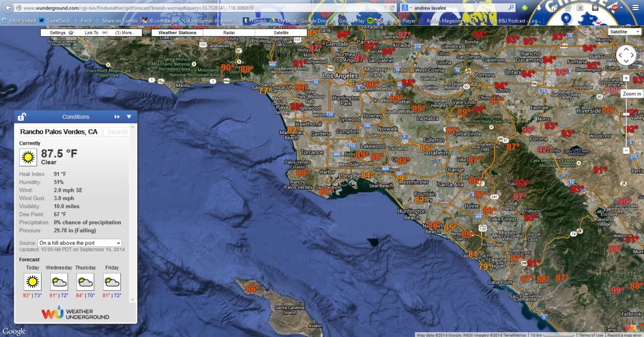Zoom in with the plus button
This screenshot has width=644, height=337.
click(x=626, y=78)
